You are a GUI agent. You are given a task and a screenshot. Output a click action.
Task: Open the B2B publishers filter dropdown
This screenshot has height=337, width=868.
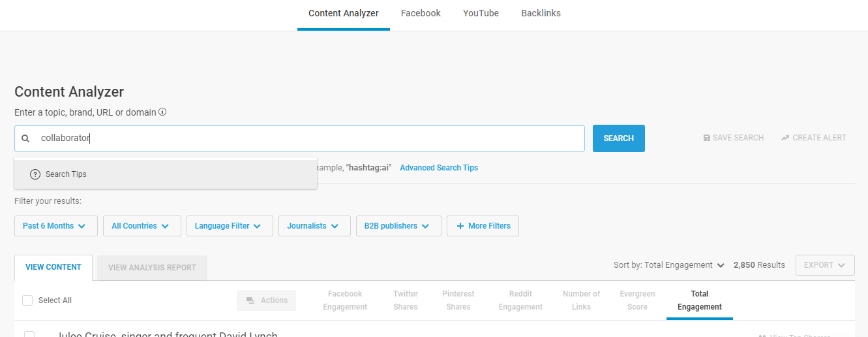point(398,226)
